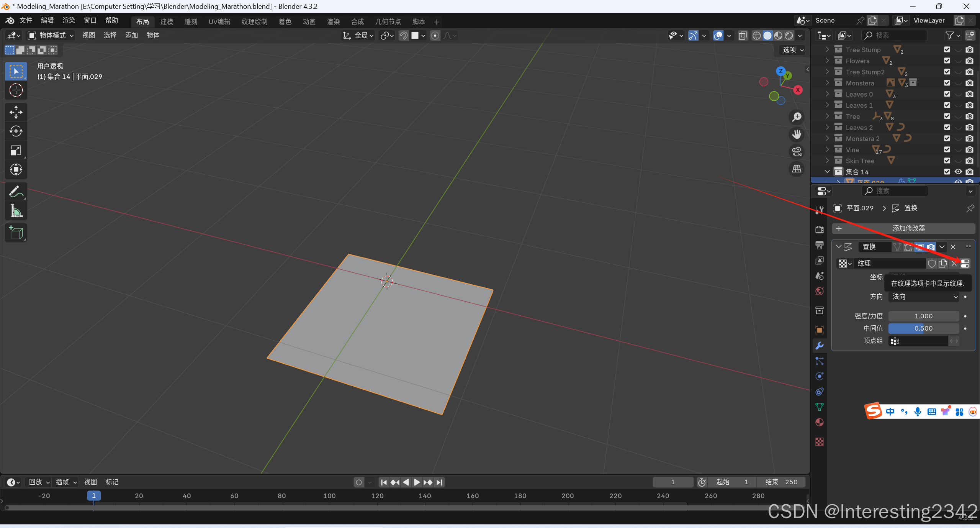The height and width of the screenshot is (528, 980).
Task: Open the 物体模式 mode dropdown
Action: [51, 35]
